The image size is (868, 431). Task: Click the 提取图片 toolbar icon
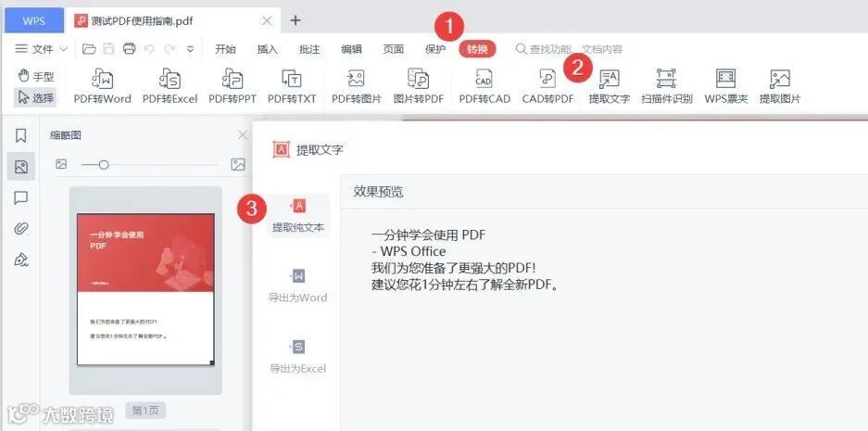780,86
